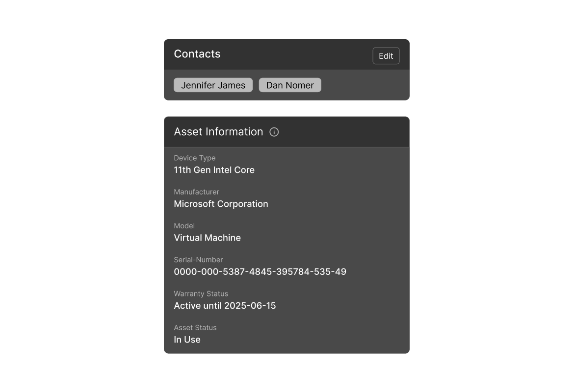Open the info icon beside Asset Information
The image size is (573, 392).
pyautogui.click(x=274, y=132)
